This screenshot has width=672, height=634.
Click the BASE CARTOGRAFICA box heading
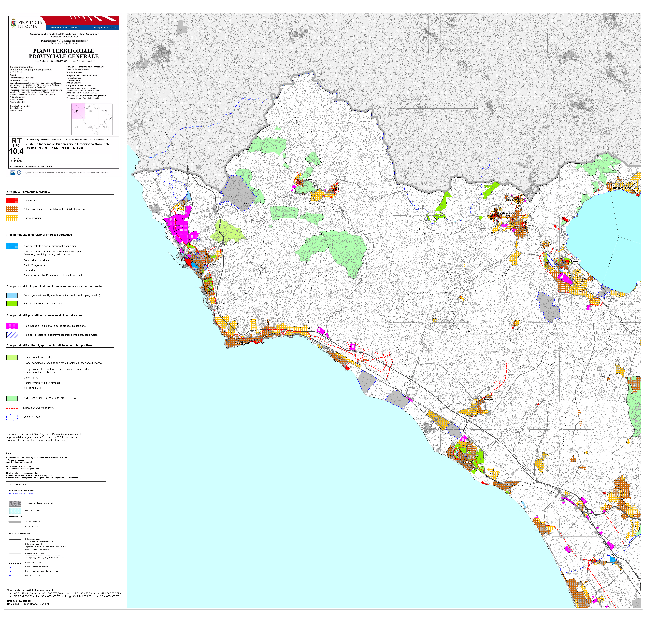point(18,485)
